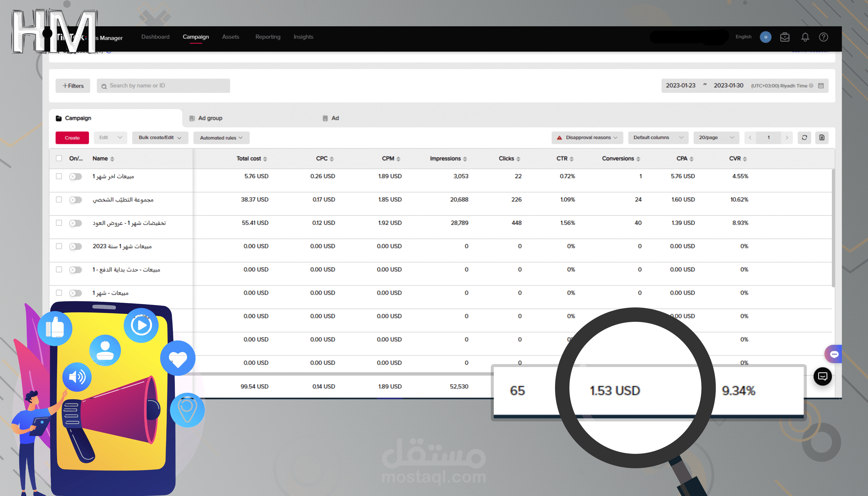The width and height of the screenshot is (868, 496).
Task: Click the user avatar circle icon
Action: click(766, 37)
